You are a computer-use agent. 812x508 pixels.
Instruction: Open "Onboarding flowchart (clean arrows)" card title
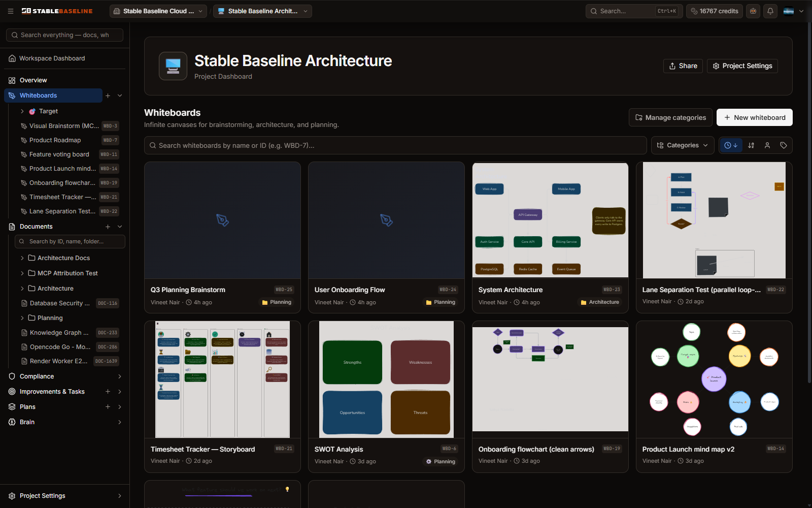click(x=536, y=450)
